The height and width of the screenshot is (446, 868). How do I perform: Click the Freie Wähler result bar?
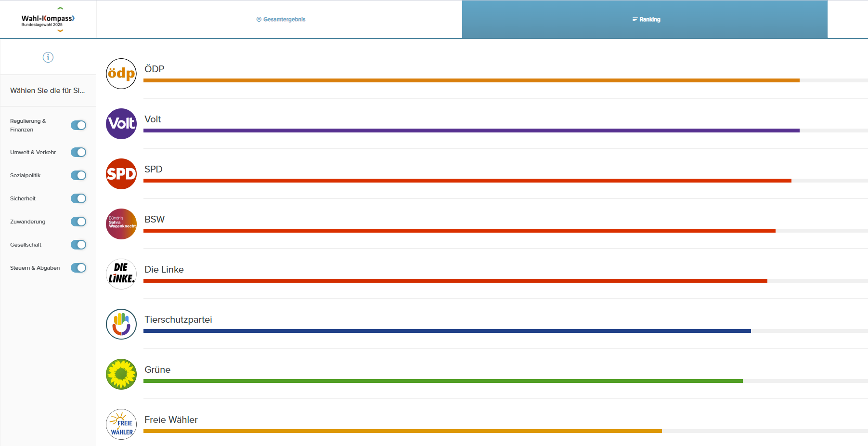[402, 431]
